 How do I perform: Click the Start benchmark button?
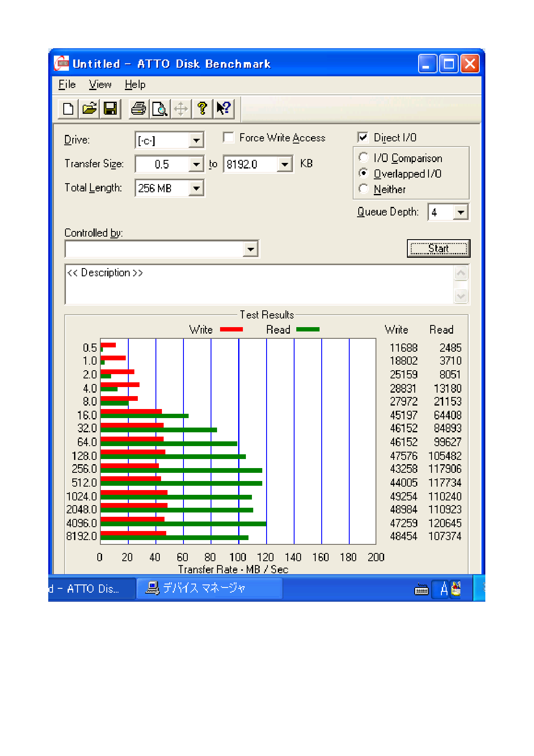tap(438, 249)
